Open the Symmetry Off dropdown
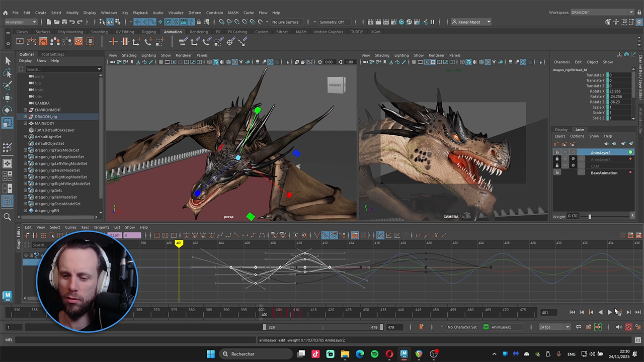 (332, 22)
